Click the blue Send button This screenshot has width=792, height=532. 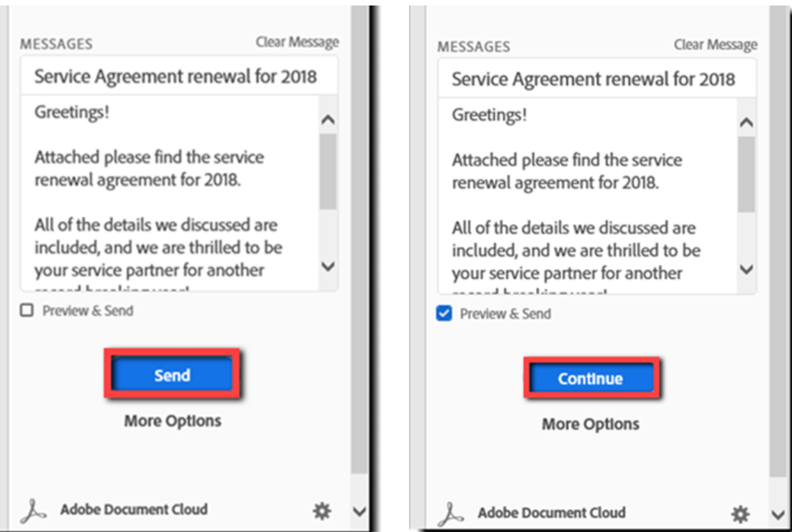point(172,375)
